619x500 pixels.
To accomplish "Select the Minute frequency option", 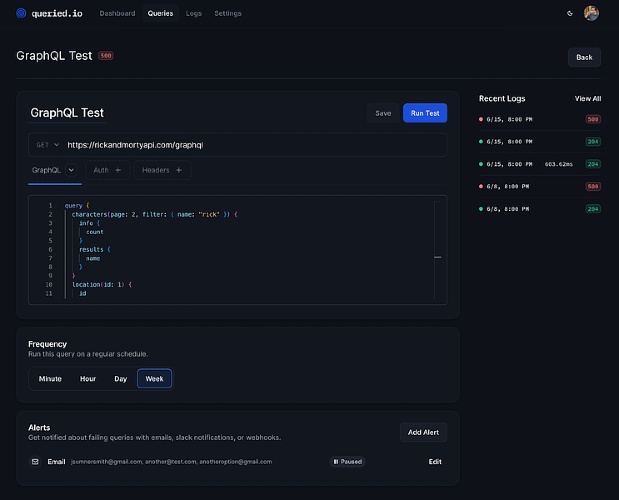I will 50,379.
